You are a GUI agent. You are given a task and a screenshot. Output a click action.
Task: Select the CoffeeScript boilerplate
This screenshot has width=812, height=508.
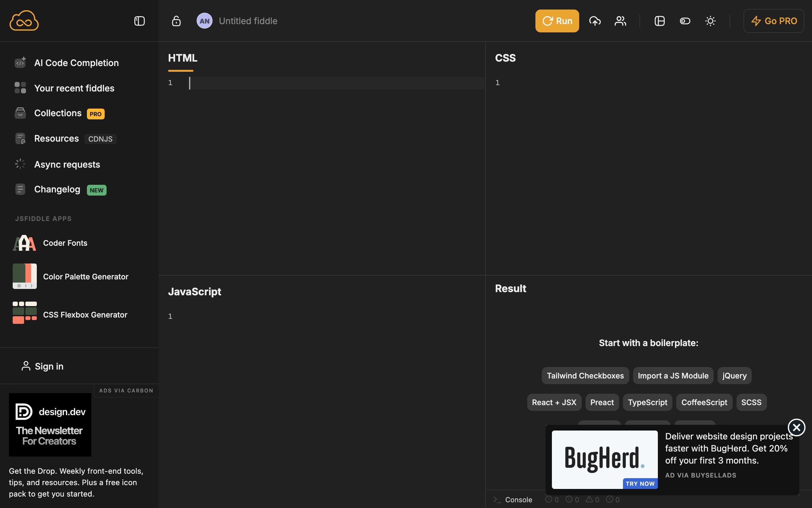704,402
